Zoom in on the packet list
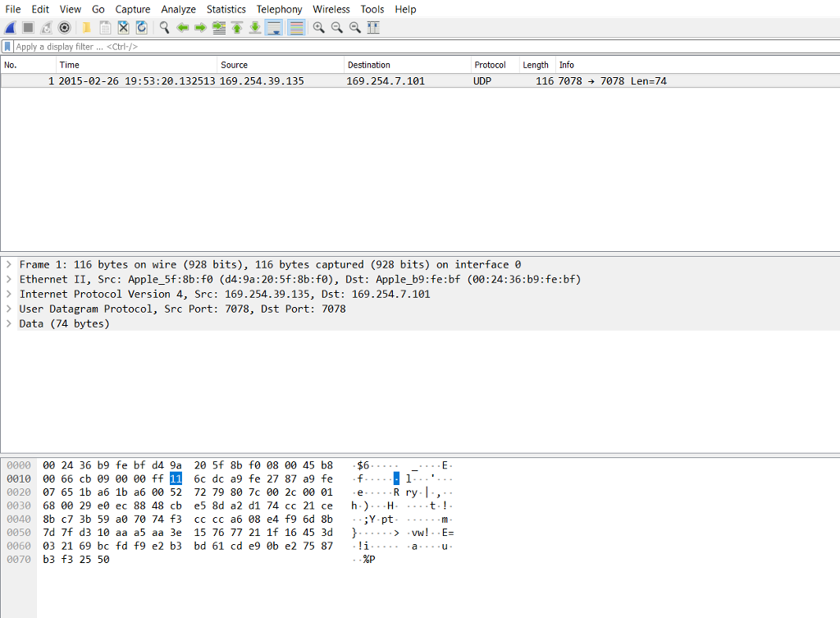 (x=318, y=27)
